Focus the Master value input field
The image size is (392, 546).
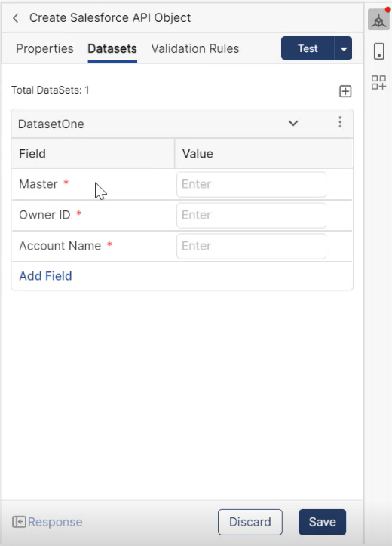(251, 184)
